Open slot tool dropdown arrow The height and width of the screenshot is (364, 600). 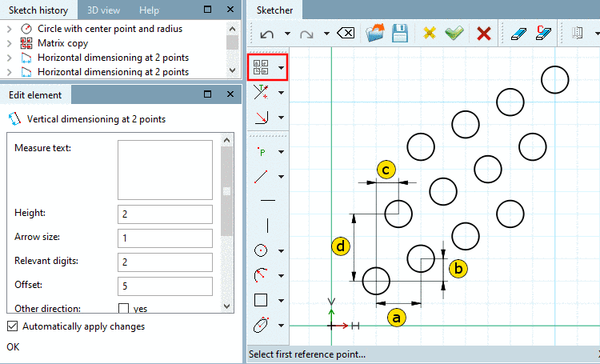tap(282, 326)
